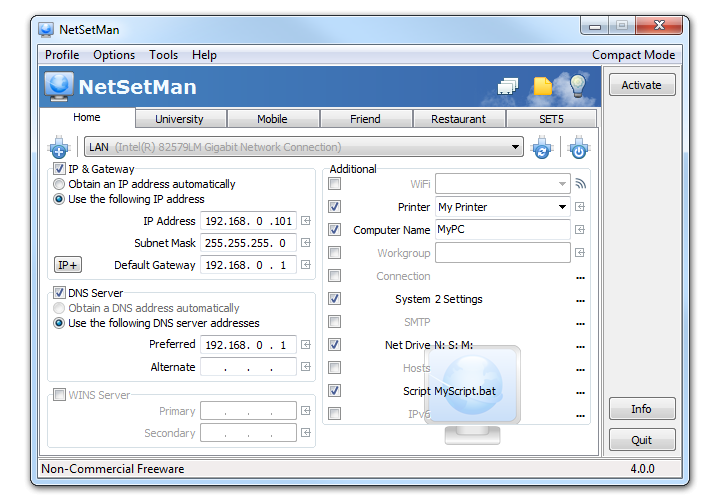
Task: Uncheck the Net Drive checkbox
Action: tap(335, 344)
